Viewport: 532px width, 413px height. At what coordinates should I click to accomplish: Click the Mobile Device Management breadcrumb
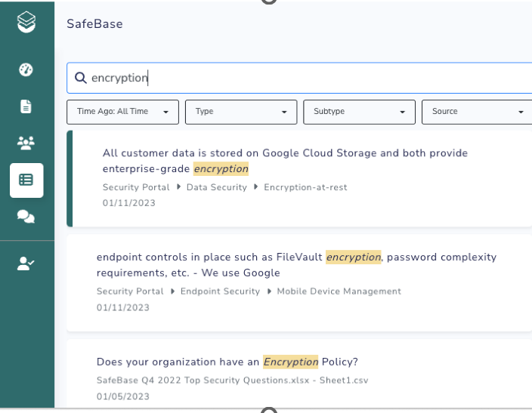pyautogui.click(x=339, y=291)
